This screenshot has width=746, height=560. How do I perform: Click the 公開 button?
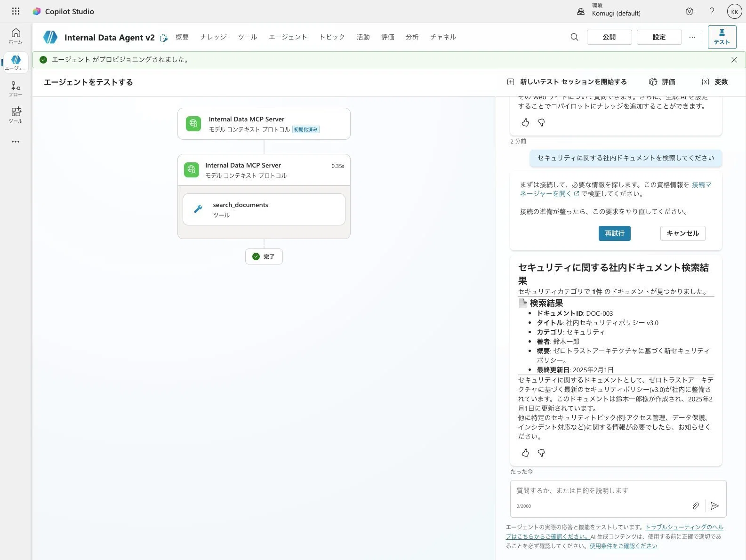609,37
